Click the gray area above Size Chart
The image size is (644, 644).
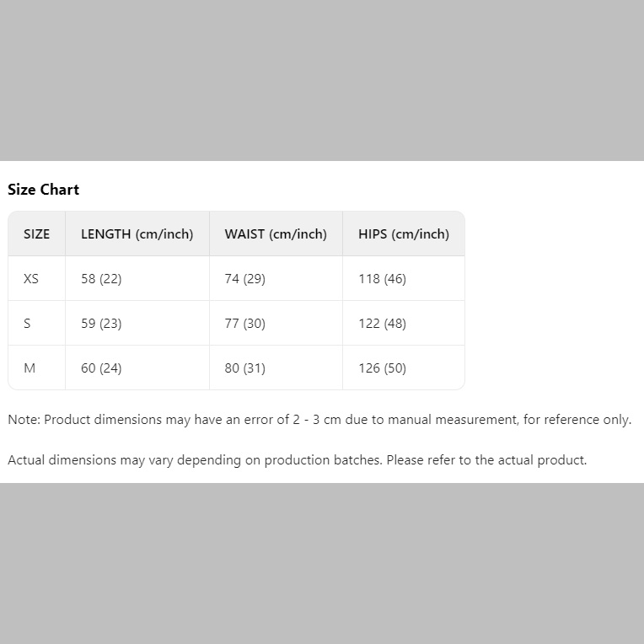pyautogui.click(x=322, y=80)
